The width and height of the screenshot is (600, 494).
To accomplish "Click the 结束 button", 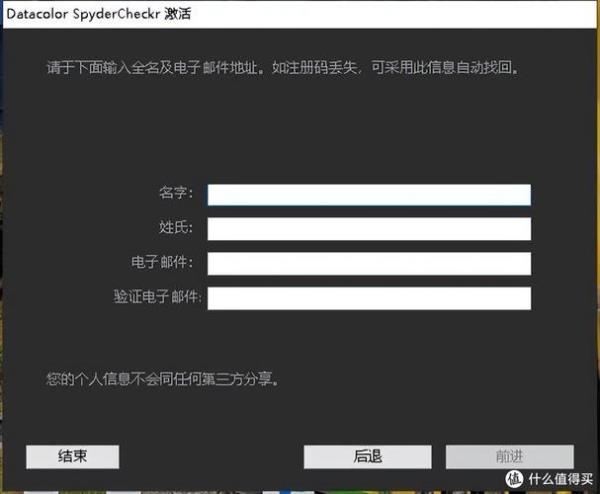I will pos(73,457).
